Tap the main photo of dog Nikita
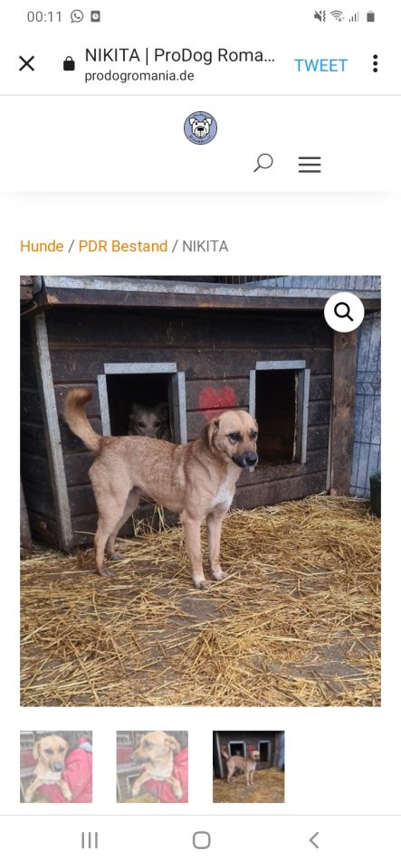 click(x=201, y=491)
